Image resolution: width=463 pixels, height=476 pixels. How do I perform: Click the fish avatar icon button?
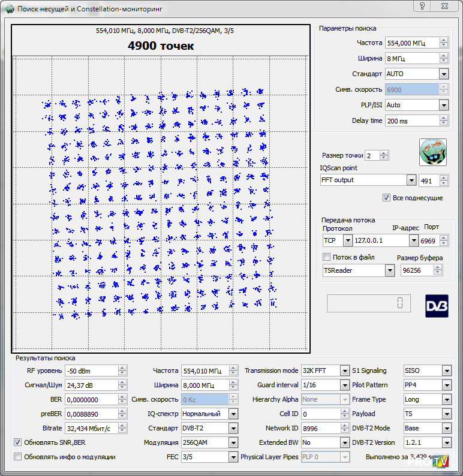click(433, 152)
